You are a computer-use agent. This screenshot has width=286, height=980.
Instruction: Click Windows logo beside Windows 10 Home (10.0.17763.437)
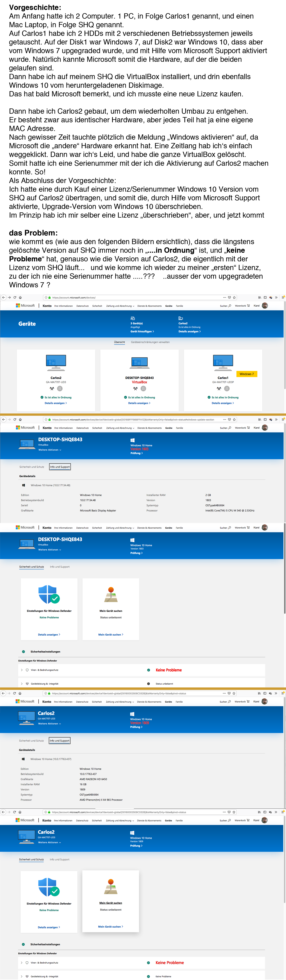pyautogui.click(x=23, y=759)
